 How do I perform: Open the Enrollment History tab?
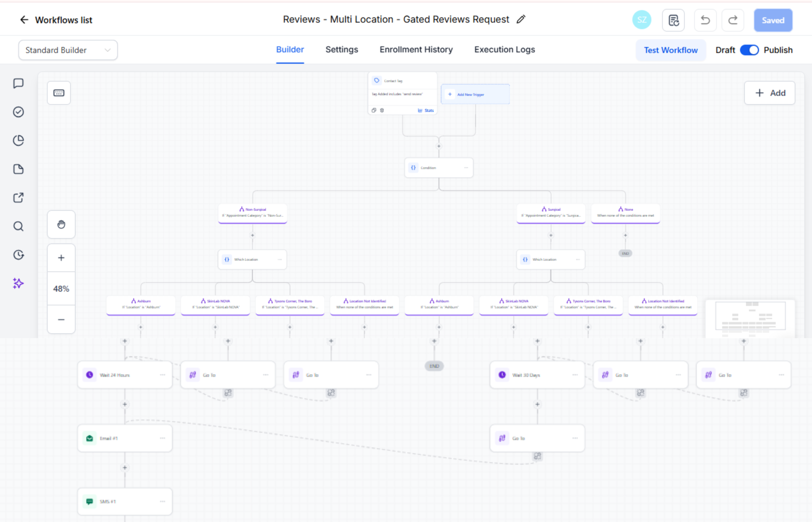[416, 50]
